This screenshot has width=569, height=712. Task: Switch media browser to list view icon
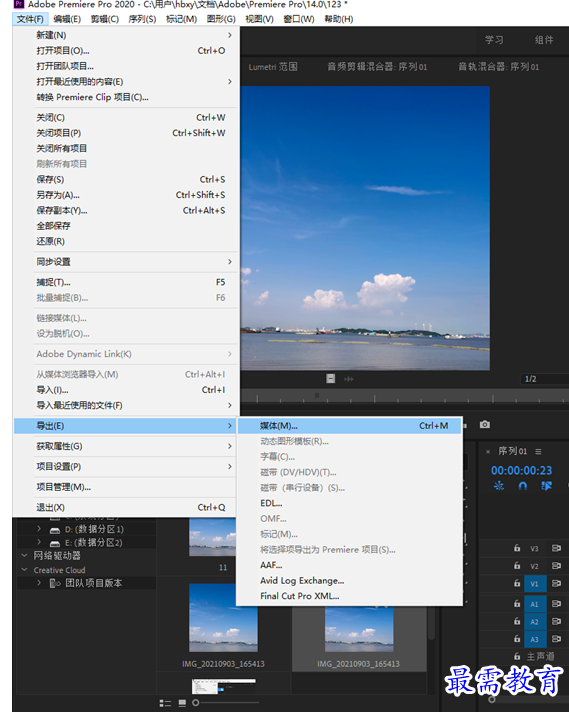tap(165, 703)
